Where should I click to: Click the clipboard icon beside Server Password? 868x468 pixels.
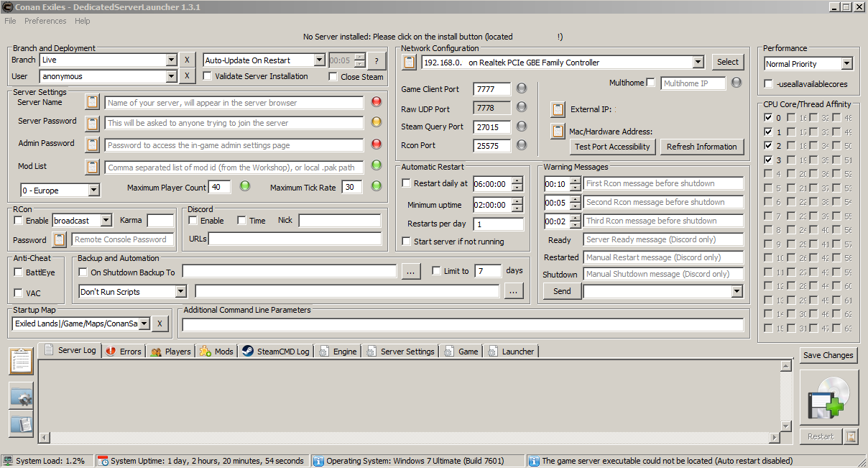pyautogui.click(x=93, y=123)
